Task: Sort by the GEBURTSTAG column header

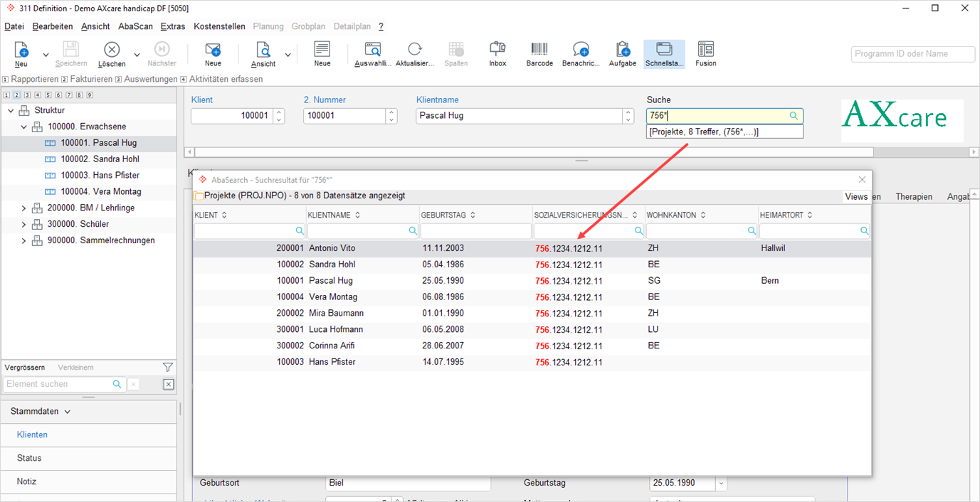Action: coord(476,215)
